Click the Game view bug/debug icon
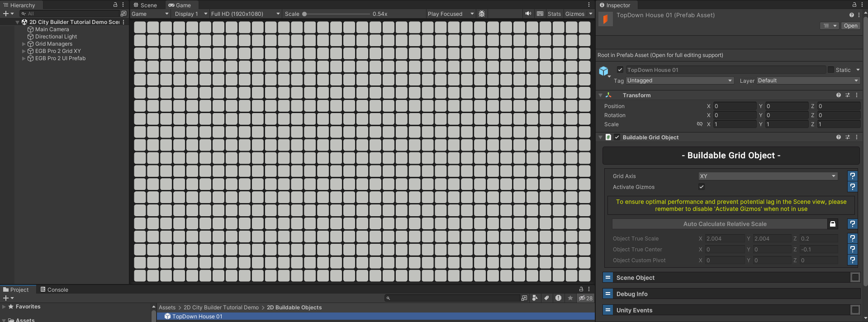The width and height of the screenshot is (868, 322). (x=482, y=14)
